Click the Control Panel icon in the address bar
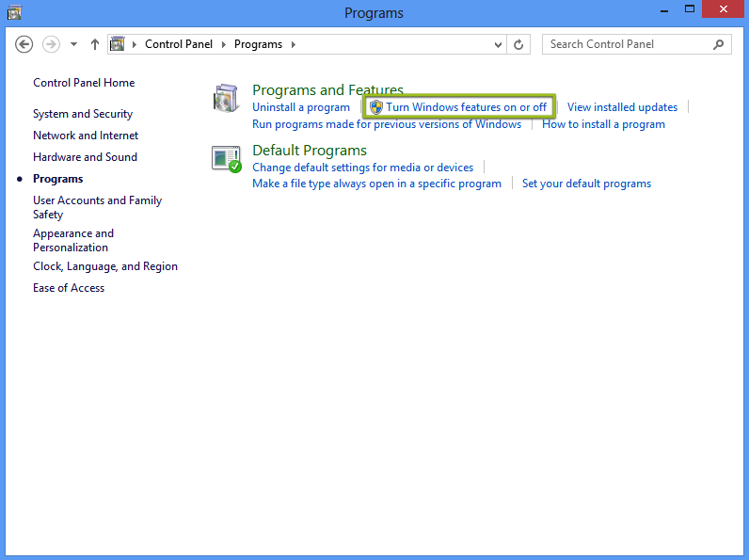The image size is (749, 560). (x=118, y=44)
